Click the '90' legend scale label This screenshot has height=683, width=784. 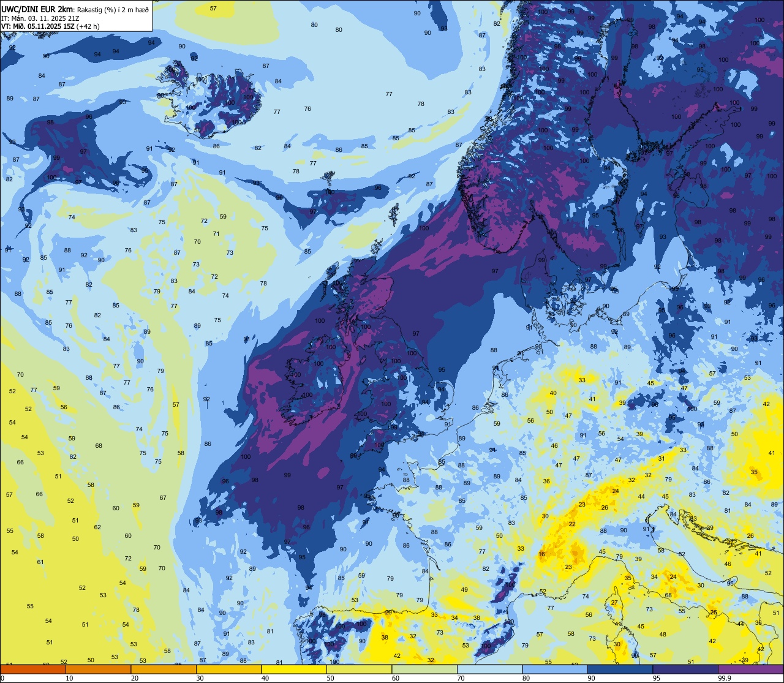(x=591, y=678)
